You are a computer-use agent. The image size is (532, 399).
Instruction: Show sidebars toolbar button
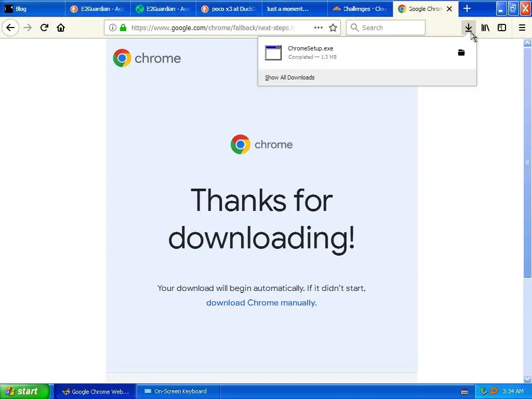(x=502, y=28)
